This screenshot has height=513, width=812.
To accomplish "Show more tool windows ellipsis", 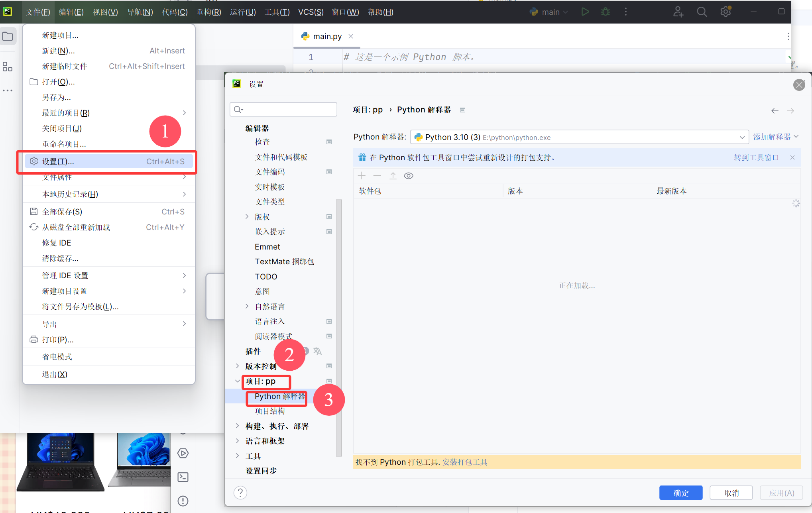I will (x=8, y=90).
